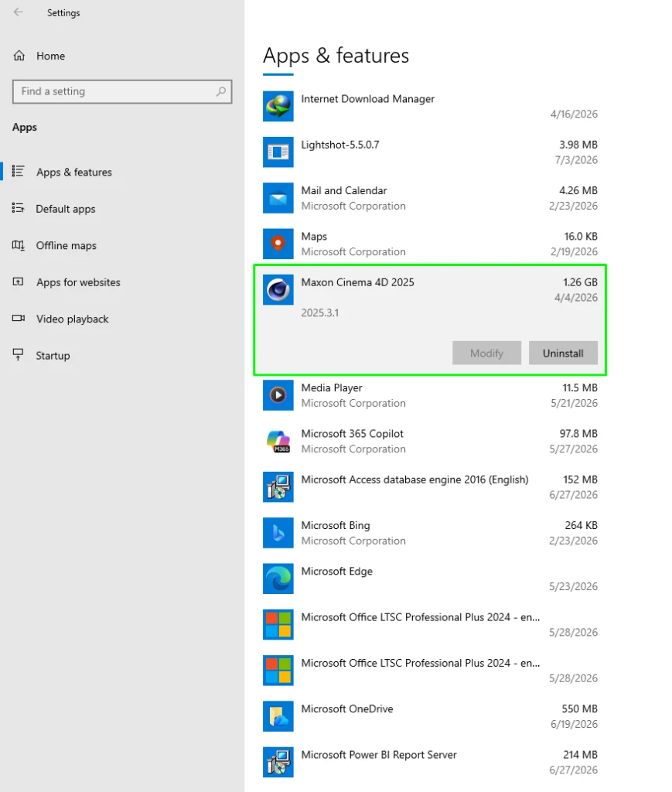Image resolution: width=672 pixels, height=792 pixels.
Task: Select the Startup sidebar icon
Action: (19, 355)
